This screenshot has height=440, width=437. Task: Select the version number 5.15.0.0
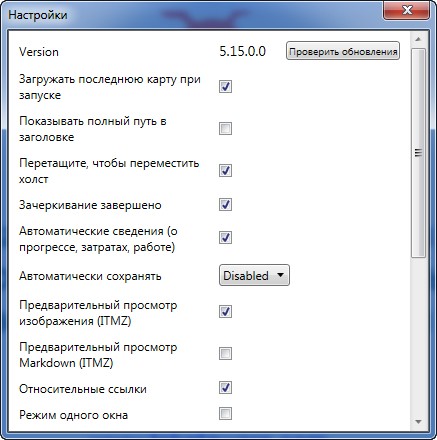coord(243,52)
